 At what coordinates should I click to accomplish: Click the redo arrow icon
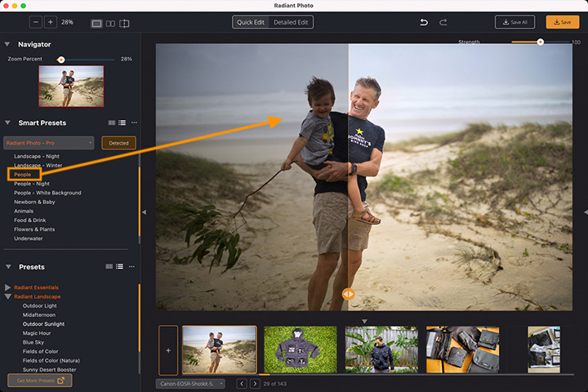coord(443,22)
